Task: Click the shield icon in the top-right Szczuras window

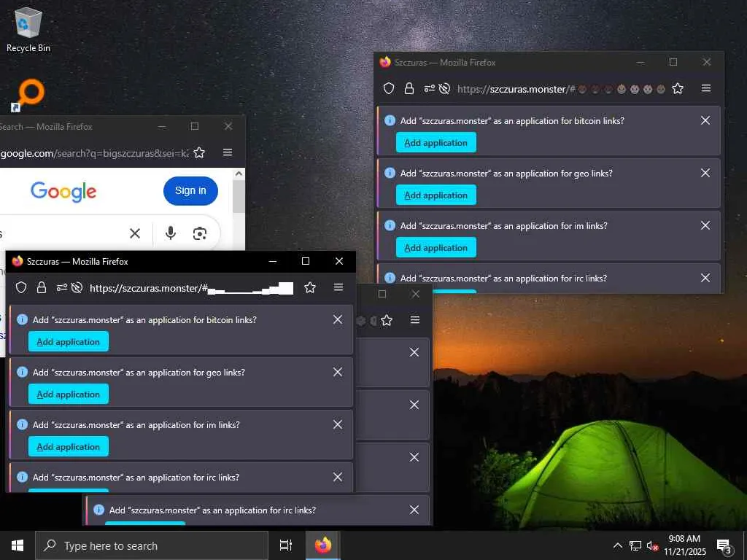Action: [x=389, y=88]
